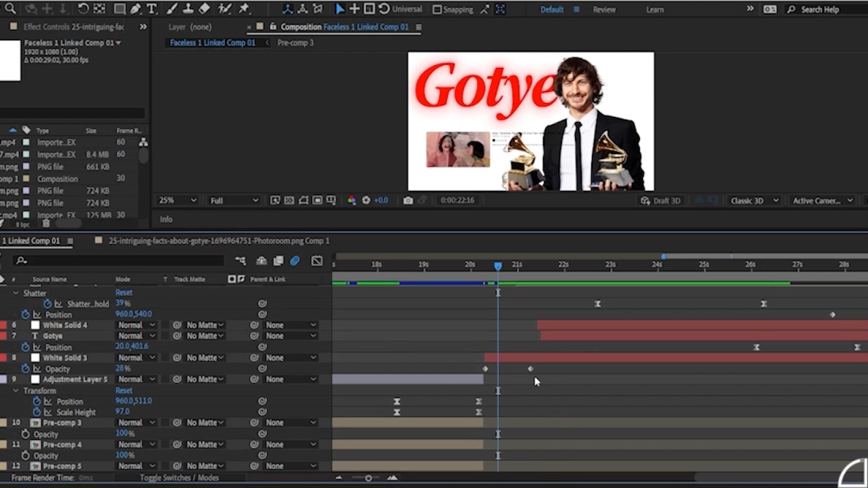Open the composition mini-flowchart icon
This screenshot has width=868, height=488.
coord(241,261)
